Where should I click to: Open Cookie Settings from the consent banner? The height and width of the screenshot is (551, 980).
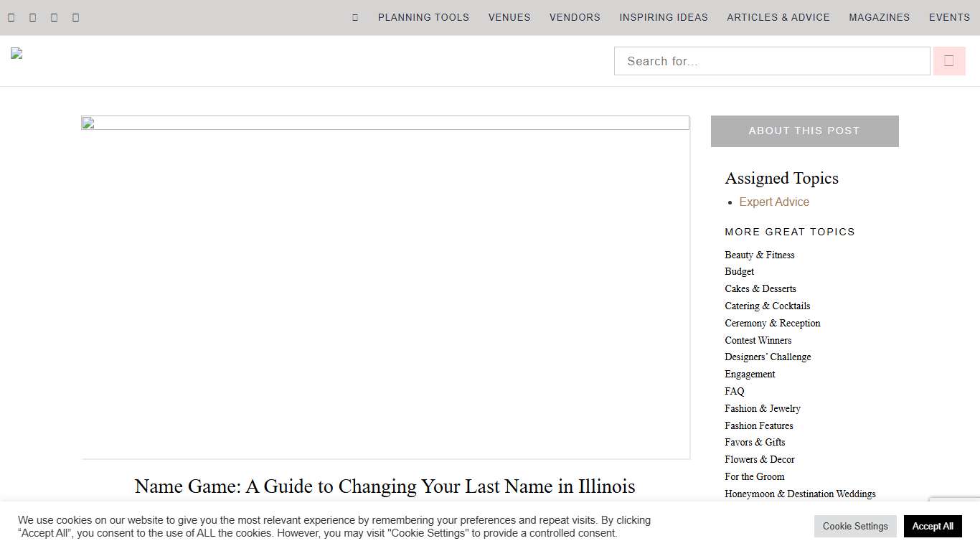[x=855, y=526]
